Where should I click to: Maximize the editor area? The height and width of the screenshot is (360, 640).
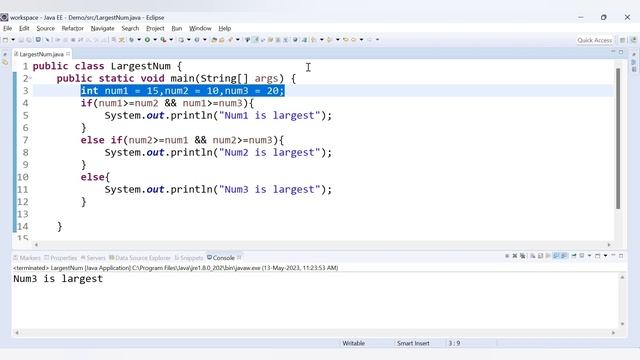click(621, 52)
